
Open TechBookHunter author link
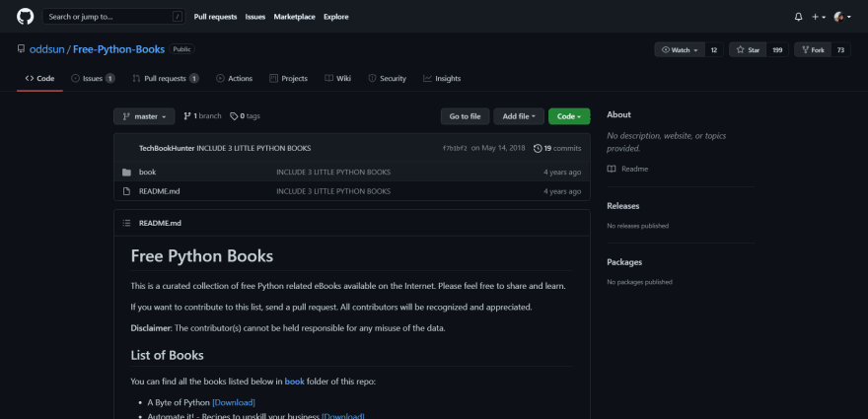[x=167, y=148]
